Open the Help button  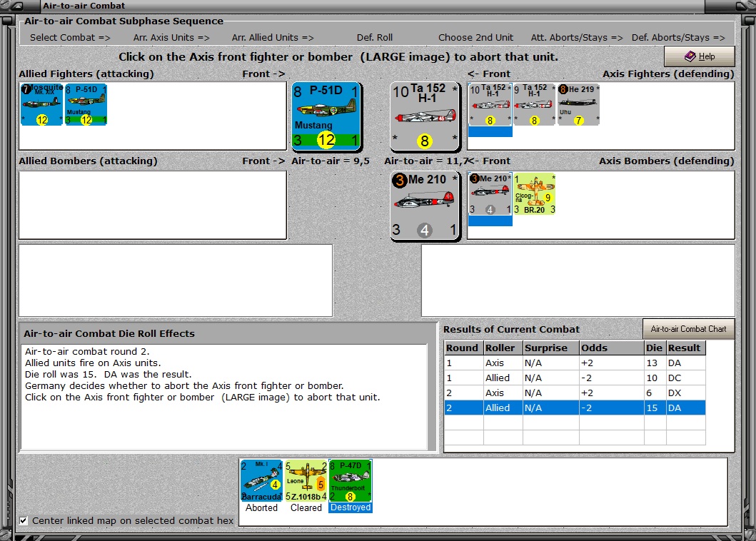[x=699, y=56]
